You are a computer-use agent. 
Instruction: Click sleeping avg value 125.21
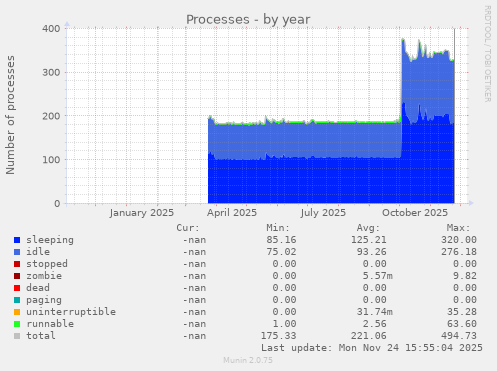pyautogui.click(x=369, y=240)
